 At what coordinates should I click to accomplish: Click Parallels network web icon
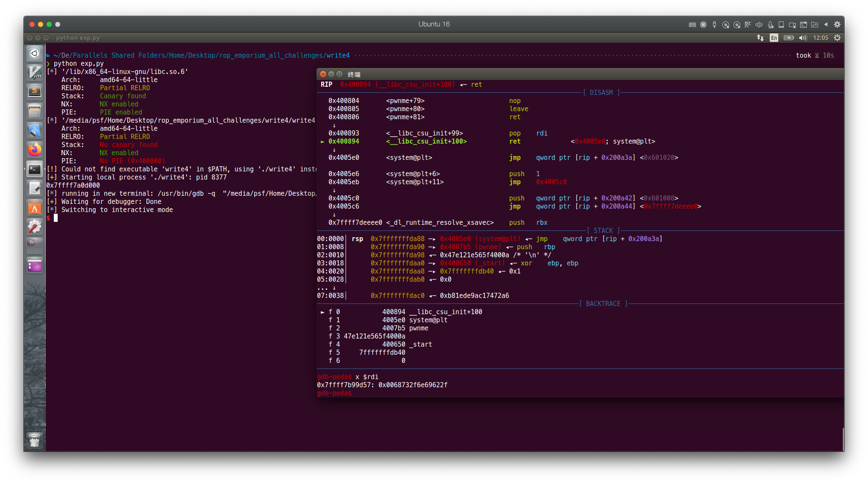[748, 25]
